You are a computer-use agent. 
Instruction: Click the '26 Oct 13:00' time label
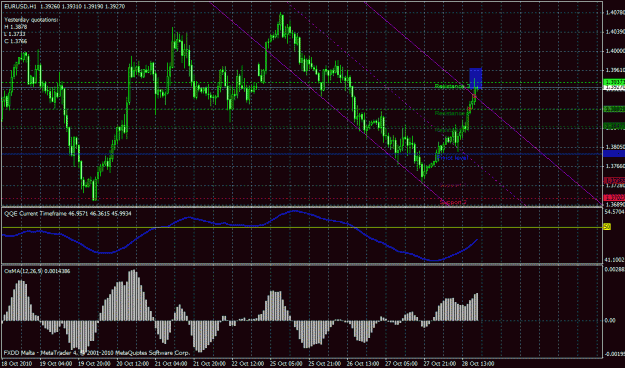pyautogui.click(x=362, y=364)
